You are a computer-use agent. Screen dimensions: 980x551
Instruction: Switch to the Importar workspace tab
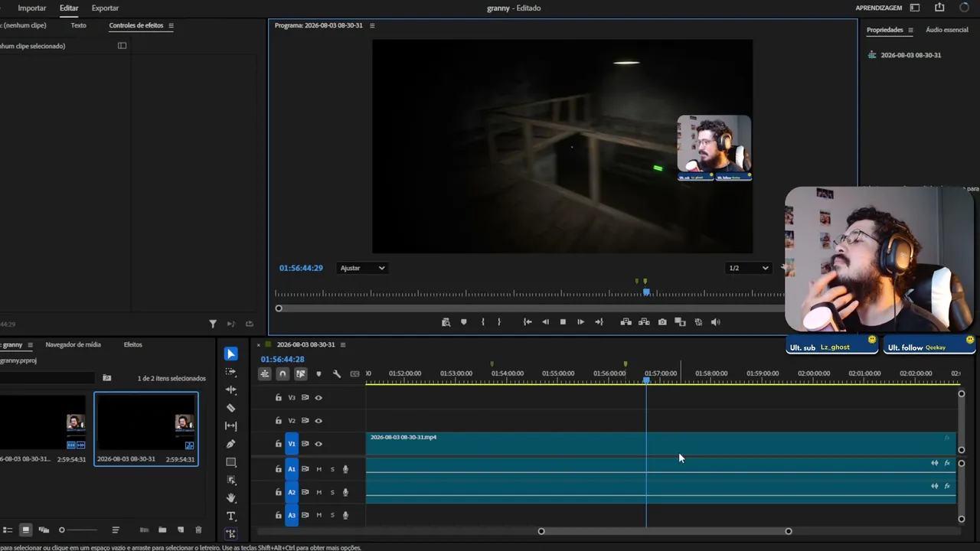click(x=32, y=8)
